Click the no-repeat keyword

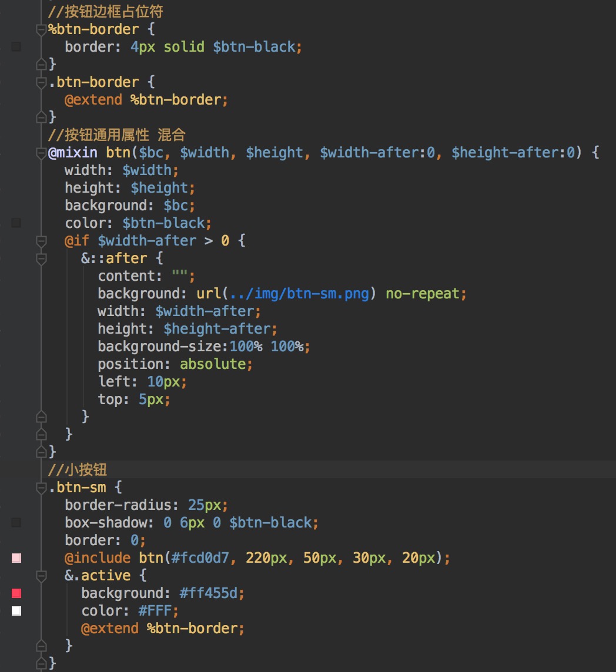[423, 294]
